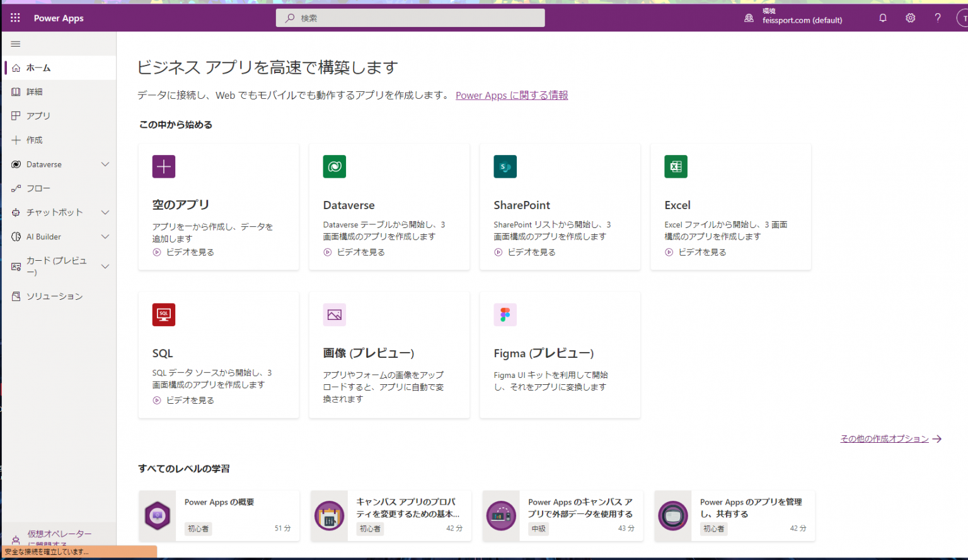Click the purple blank app plus icon

click(164, 167)
